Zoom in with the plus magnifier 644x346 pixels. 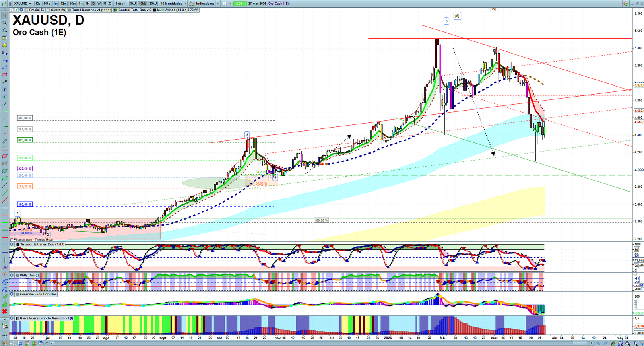pos(635,343)
